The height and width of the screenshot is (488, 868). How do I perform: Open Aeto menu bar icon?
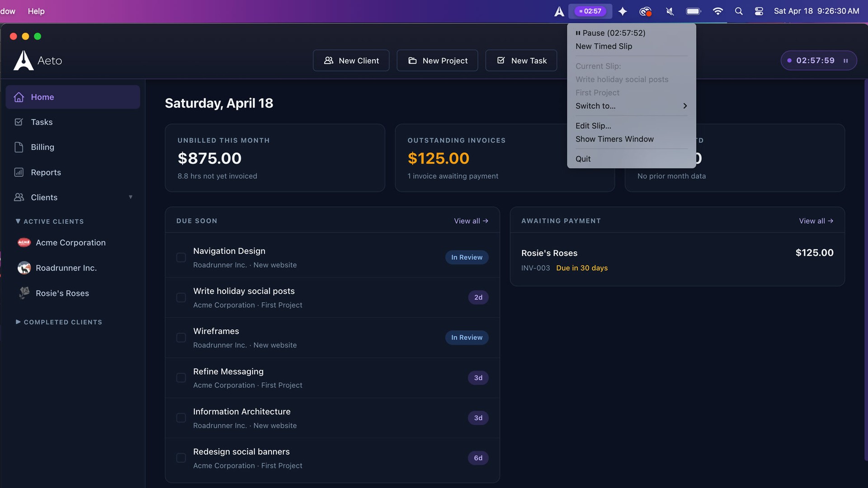click(559, 11)
